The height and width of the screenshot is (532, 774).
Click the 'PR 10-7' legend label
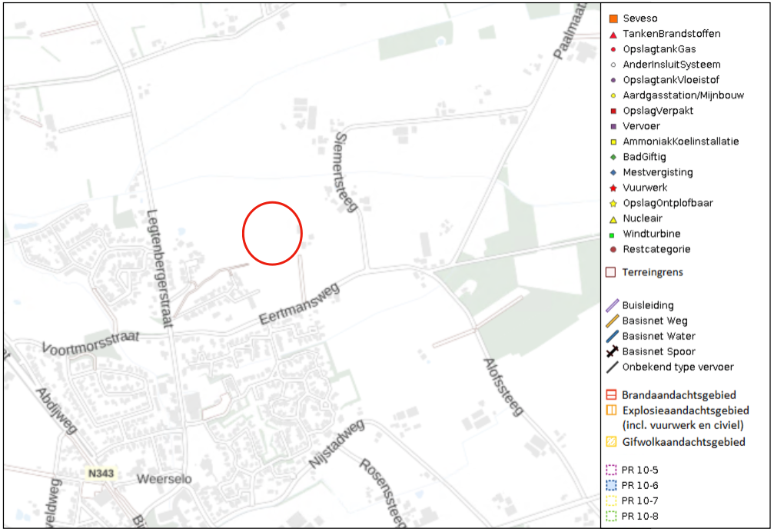point(639,501)
